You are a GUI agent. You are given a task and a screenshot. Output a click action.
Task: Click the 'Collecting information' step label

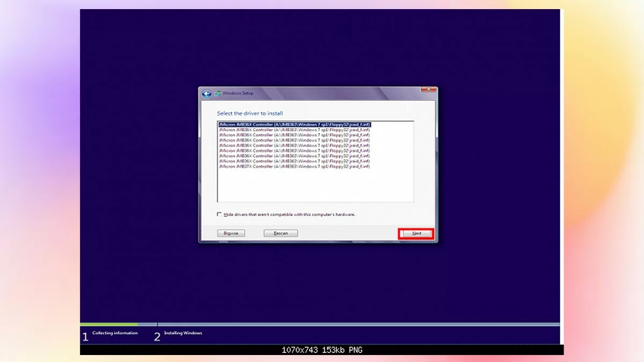tap(116, 333)
